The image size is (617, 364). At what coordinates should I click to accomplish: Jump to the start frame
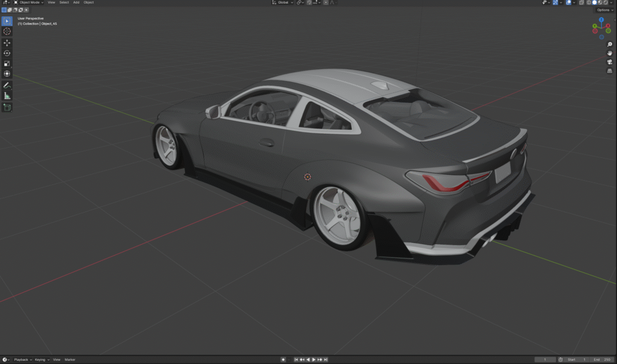tap(296, 360)
